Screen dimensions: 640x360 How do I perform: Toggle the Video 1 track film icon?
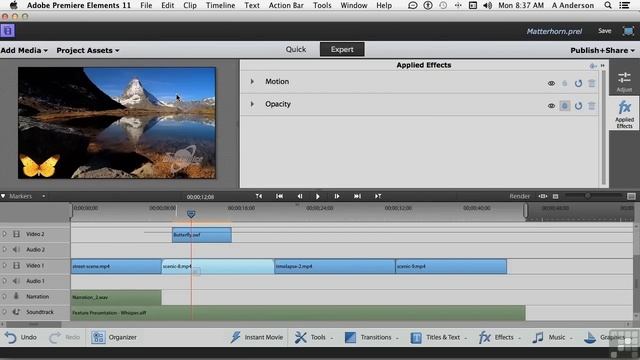16,265
